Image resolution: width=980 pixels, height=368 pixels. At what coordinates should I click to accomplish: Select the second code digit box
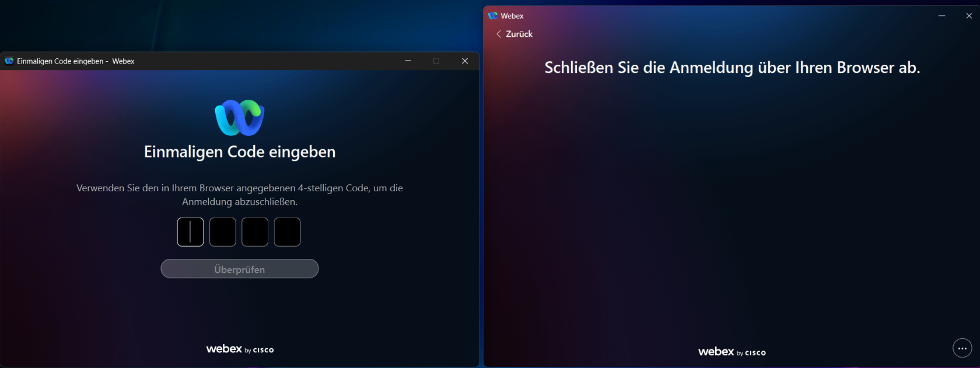click(223, 232)
